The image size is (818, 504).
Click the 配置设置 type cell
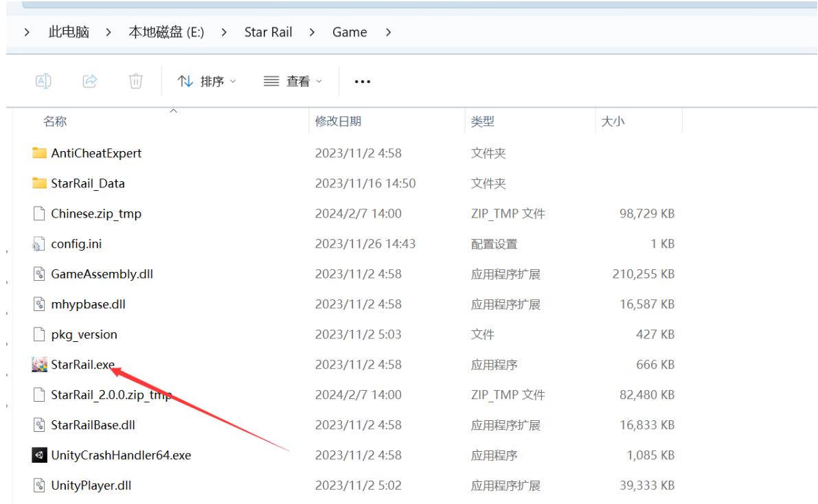tap(494, 244)
